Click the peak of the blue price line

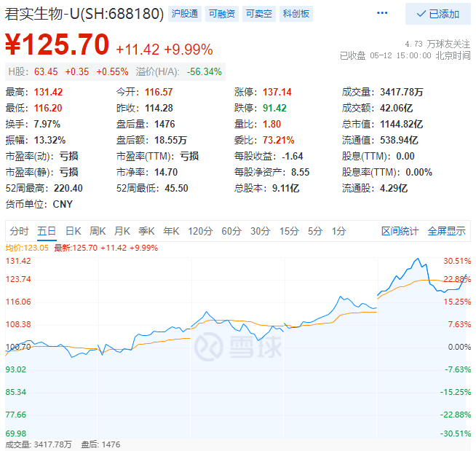click(x=417, y=259)
